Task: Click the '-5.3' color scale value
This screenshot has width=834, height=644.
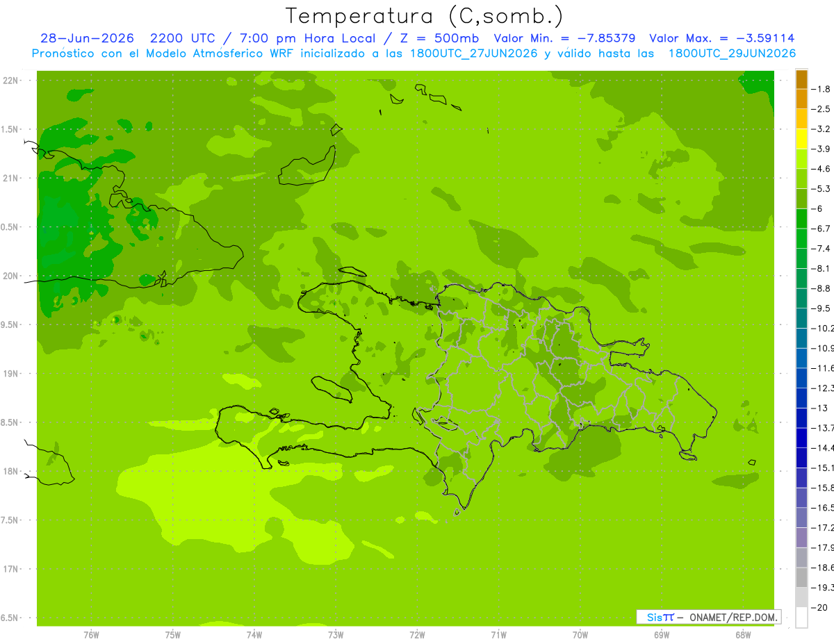Action: 821,189
